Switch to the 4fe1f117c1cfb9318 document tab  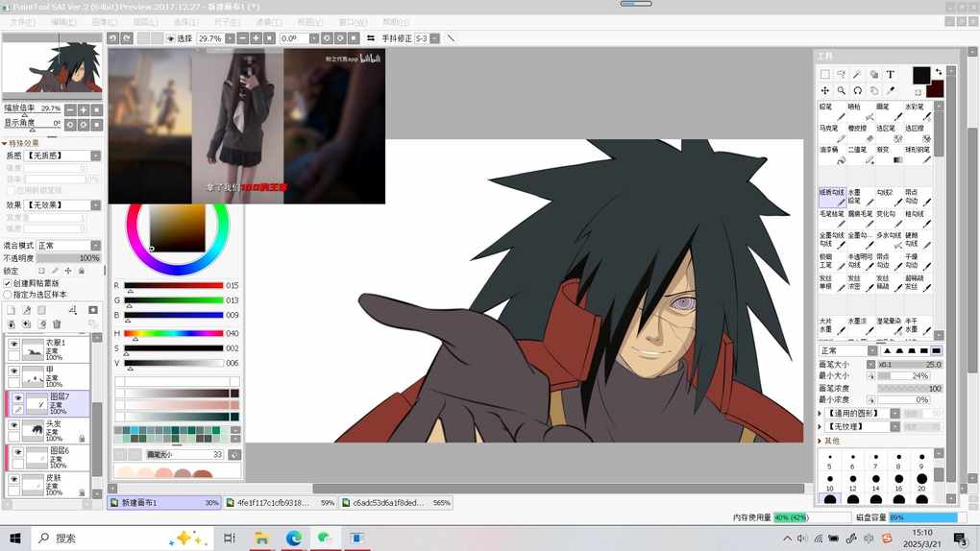(280, 502)
